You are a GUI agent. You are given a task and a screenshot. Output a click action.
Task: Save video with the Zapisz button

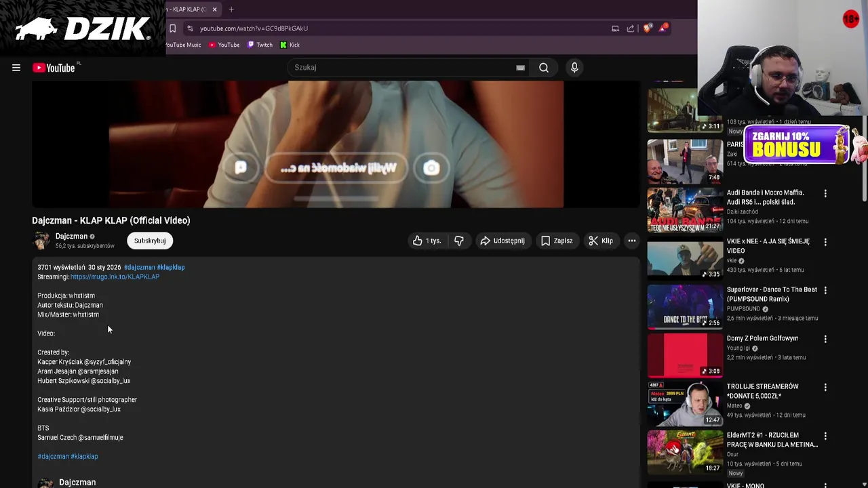click(x=557, y=241)
